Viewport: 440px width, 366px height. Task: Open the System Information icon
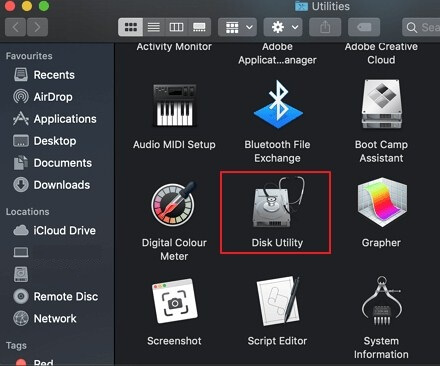[x=382, y=301]
